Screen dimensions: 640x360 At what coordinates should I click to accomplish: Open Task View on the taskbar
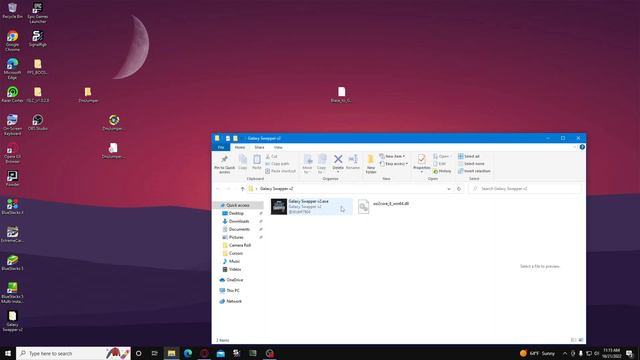(x=154, y=353)
